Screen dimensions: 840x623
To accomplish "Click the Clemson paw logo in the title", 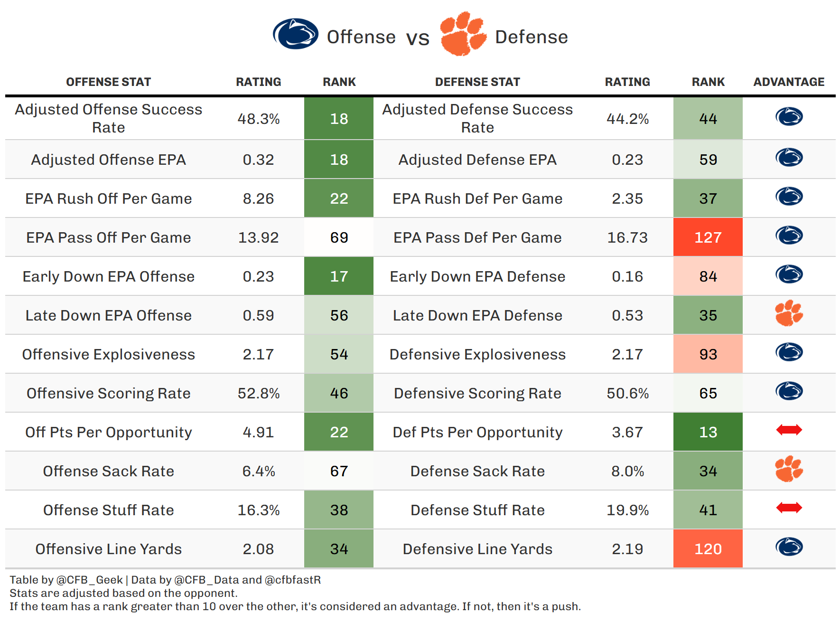I will pyautogui.click(x=462, y=34).
